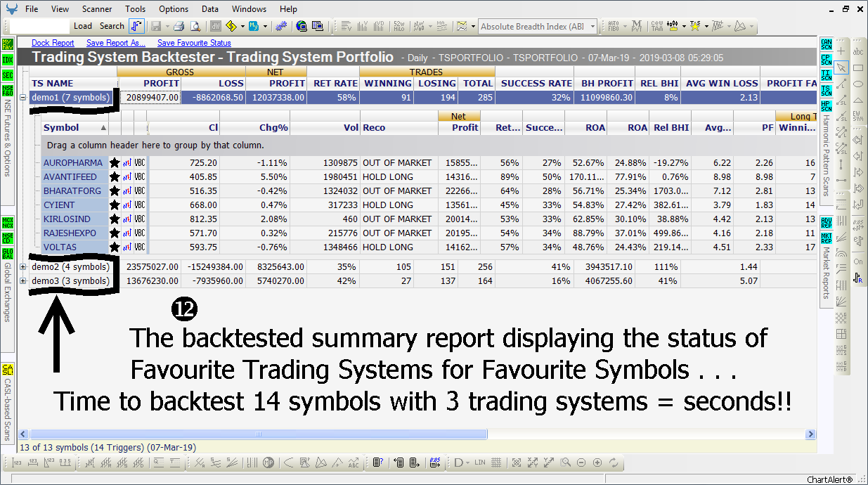
Task: Click the Save Favourite Status link
Action: pyautogui.click(x=194, y=43)
